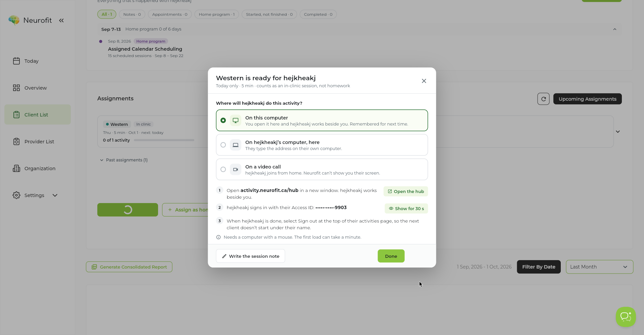
Task: Click the video camera call icon
Action: pos(236,169)
